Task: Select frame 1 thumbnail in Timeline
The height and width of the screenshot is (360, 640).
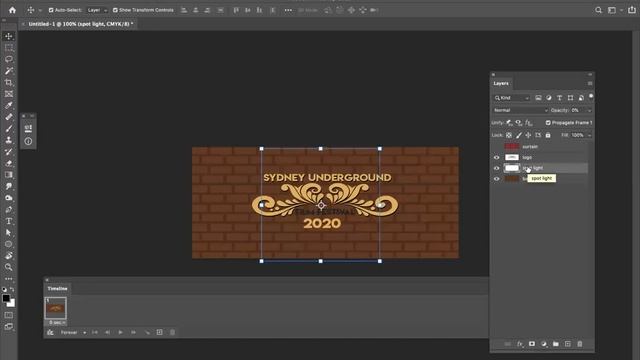Action: coord(56,308)
